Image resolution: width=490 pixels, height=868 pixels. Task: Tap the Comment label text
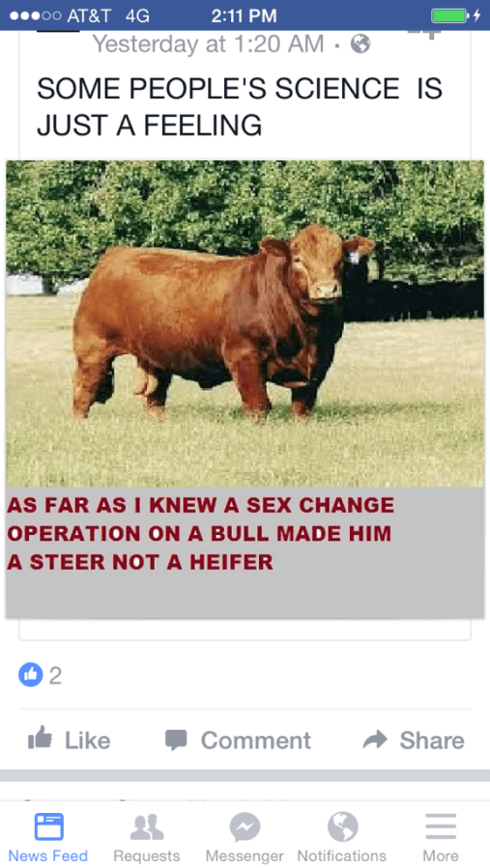255,741
